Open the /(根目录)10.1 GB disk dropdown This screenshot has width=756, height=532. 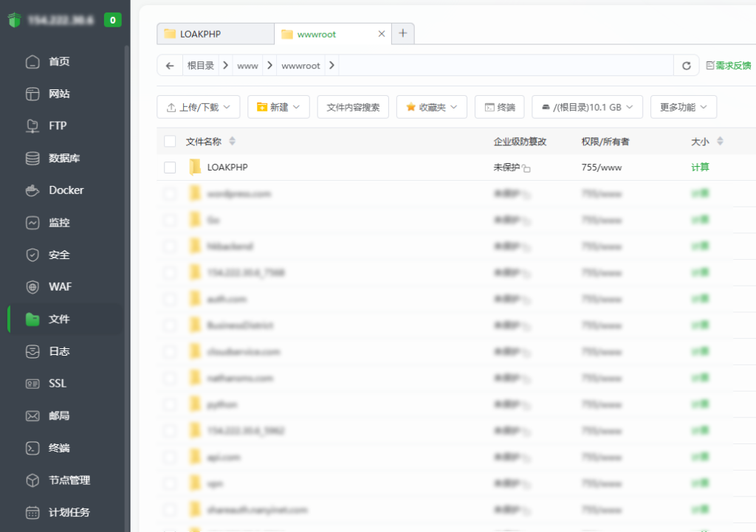tap(587, 107)
